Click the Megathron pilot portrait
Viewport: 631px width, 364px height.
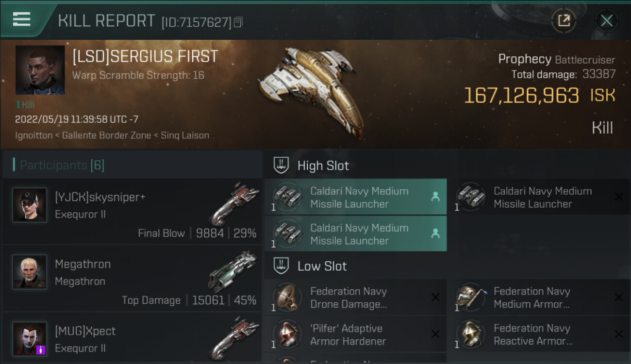click(x=30, y=272)
